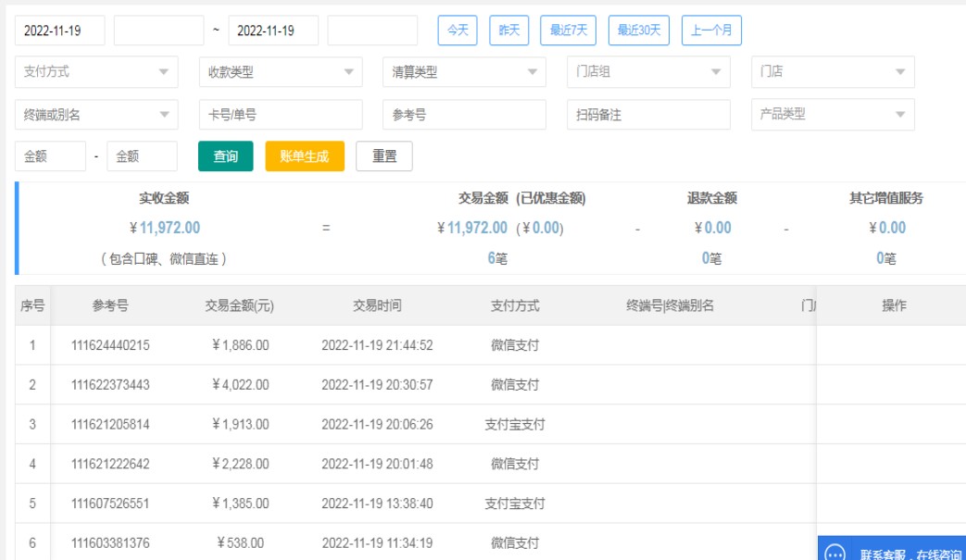Expand the 收款类型 dropdown

(280, 72)
